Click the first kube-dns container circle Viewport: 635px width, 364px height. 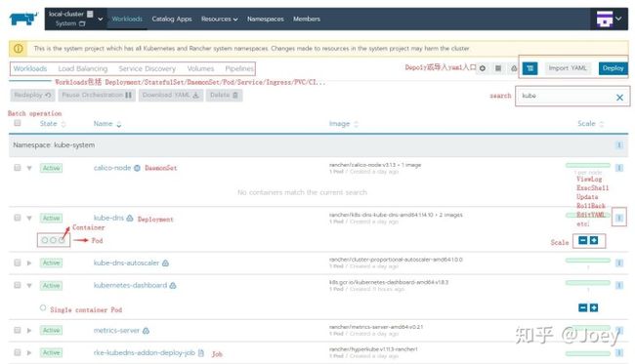click(x=45, y=240)
